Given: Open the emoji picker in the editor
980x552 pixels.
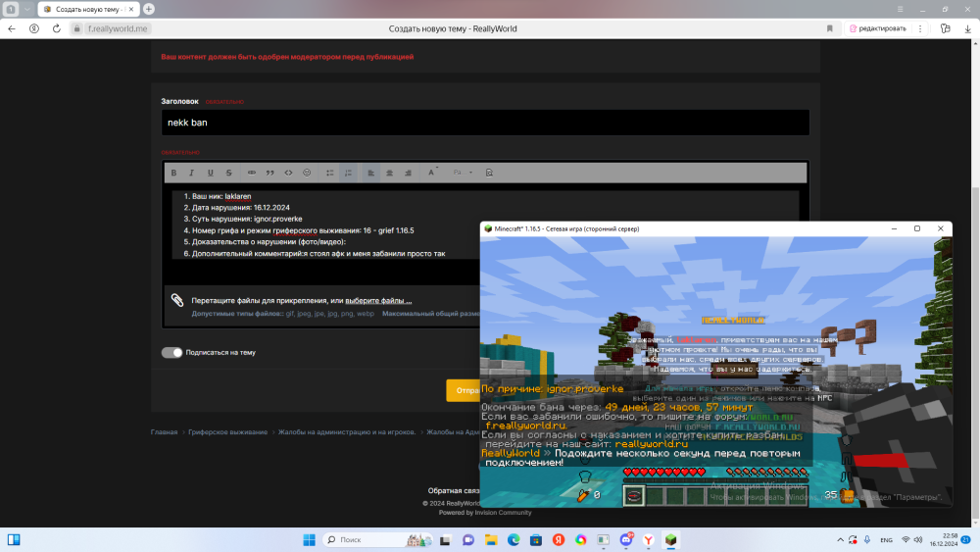Looking at the screenshot, I should 307,173.
